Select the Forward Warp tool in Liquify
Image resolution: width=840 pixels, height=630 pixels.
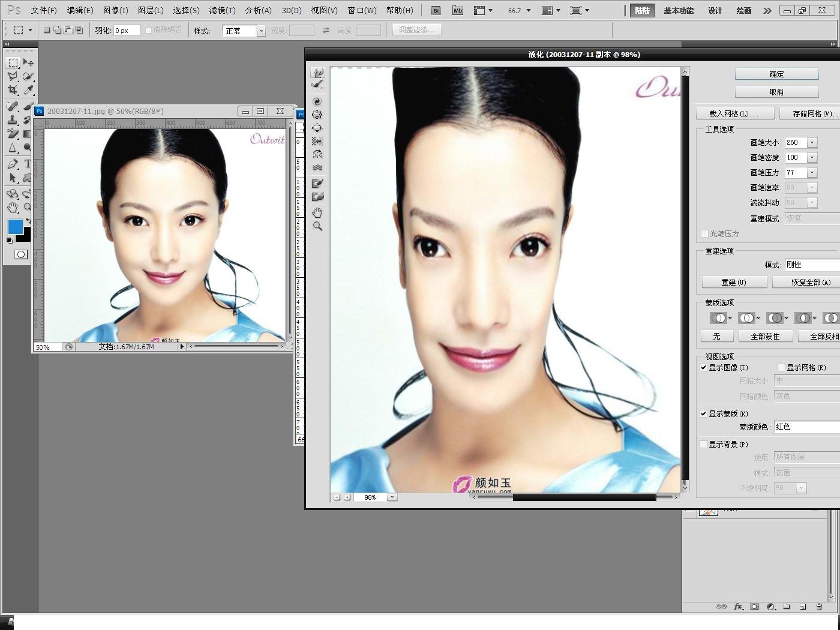click(x=317, y=72)
